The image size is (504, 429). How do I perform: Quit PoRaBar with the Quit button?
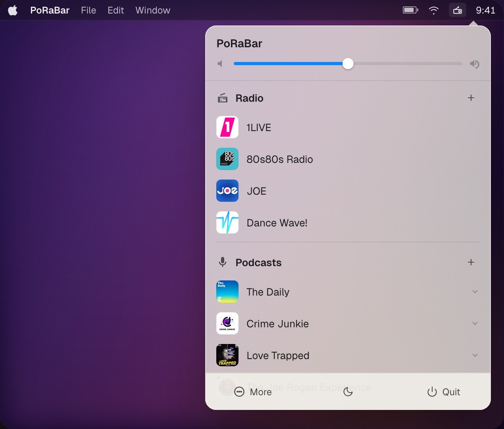444,392
